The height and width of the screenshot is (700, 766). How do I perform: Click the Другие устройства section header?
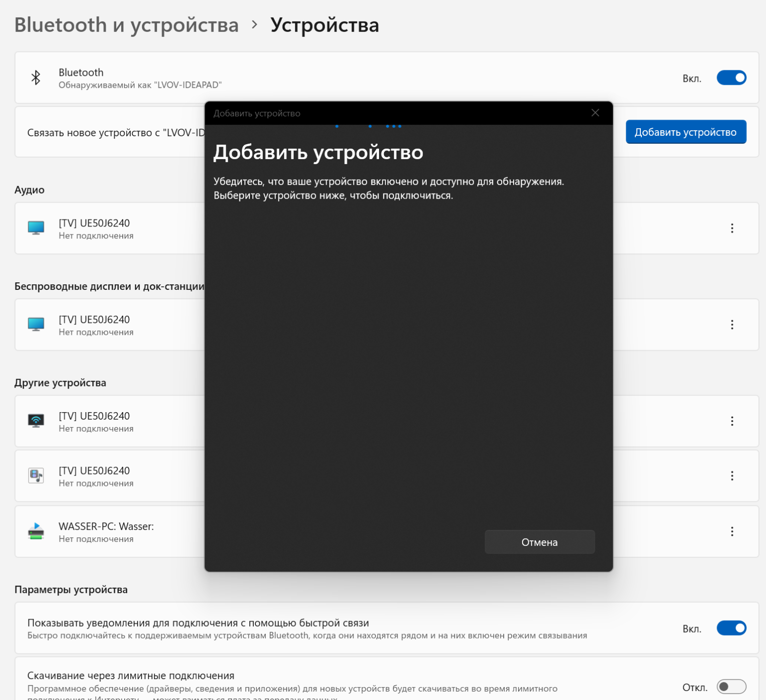coord(60,383)
